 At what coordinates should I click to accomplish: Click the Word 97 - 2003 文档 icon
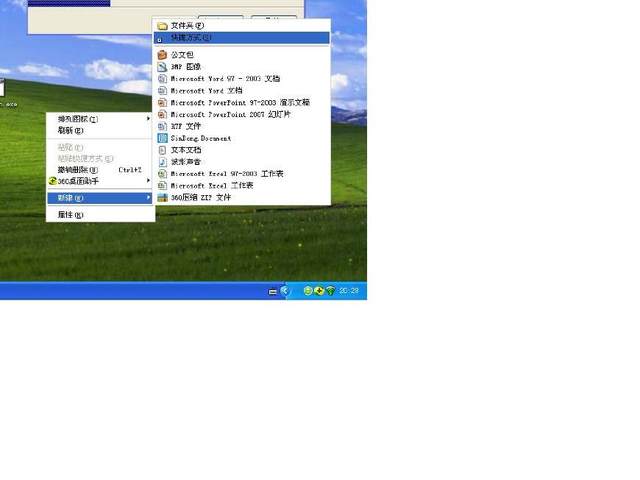(x=162, y=79)
